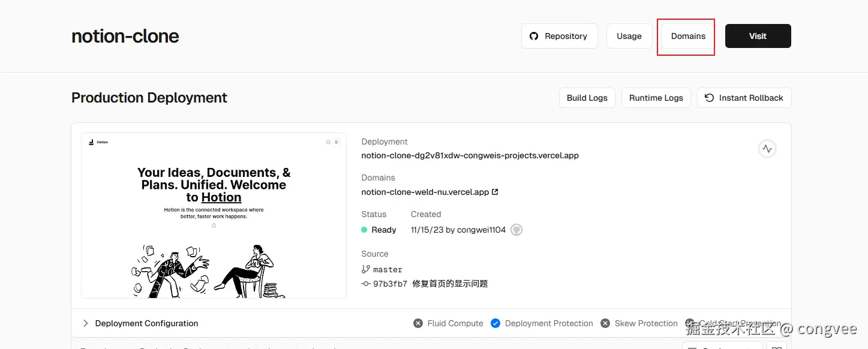
Task: Open the Domains settings
Action: click(688, 36)
